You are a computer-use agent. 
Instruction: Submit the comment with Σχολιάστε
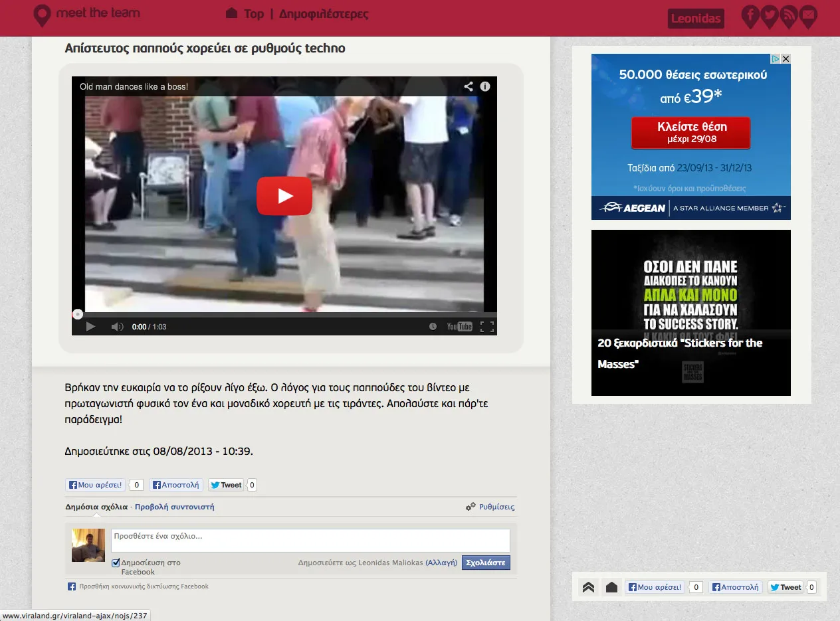click(x=486, y=563)
